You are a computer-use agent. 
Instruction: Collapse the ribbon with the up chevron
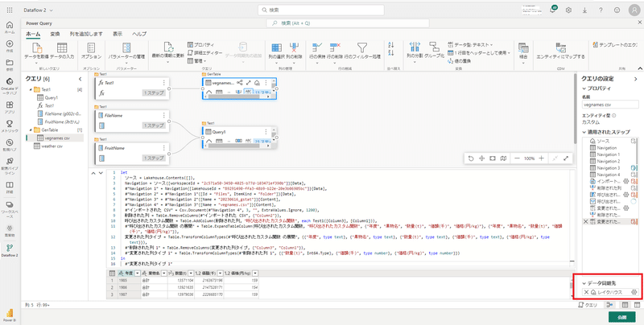click(639, 68)
